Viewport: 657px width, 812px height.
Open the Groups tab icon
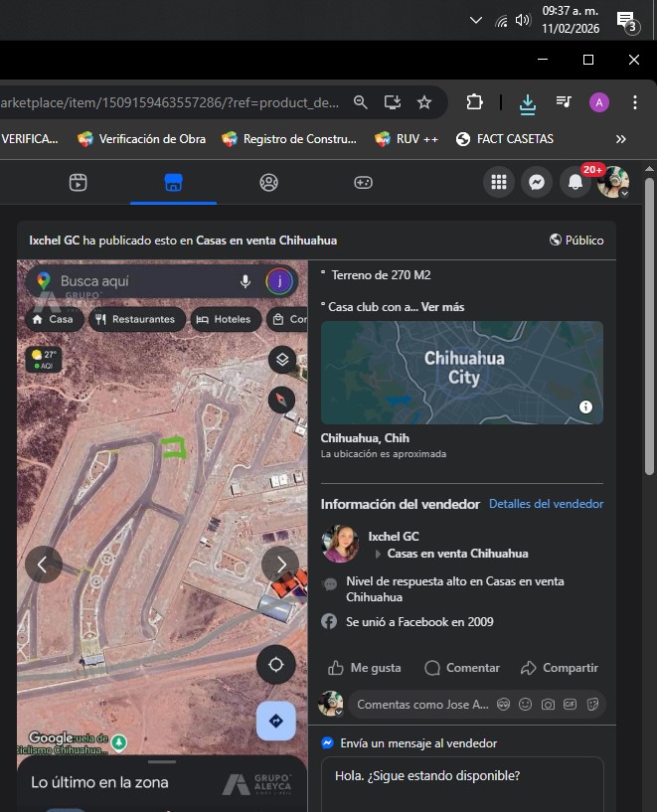[x=268, y=182]
